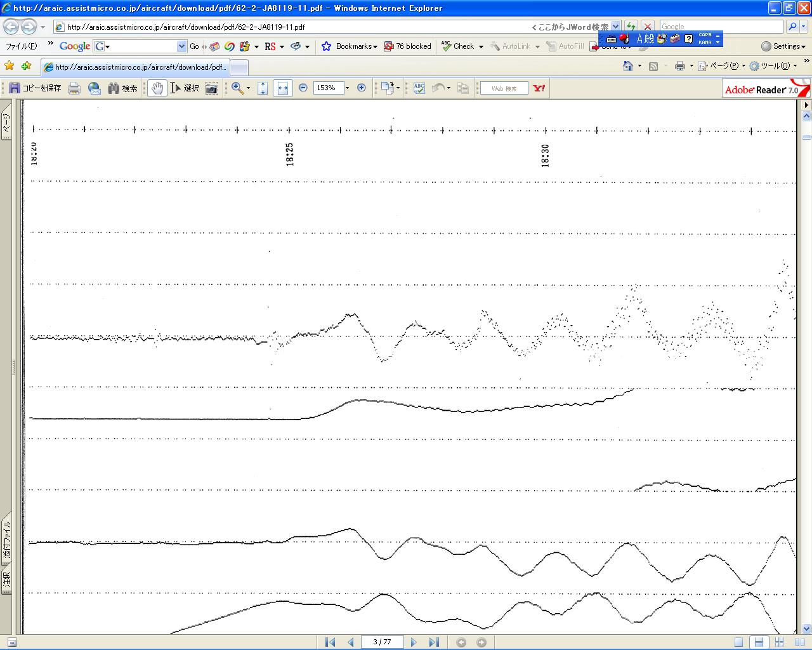Image resolution: width=812 pixels, height=650 pixels.
Task: Open the zoom tool options arrow
Action: pyautogui.click(x=248, y=88)
